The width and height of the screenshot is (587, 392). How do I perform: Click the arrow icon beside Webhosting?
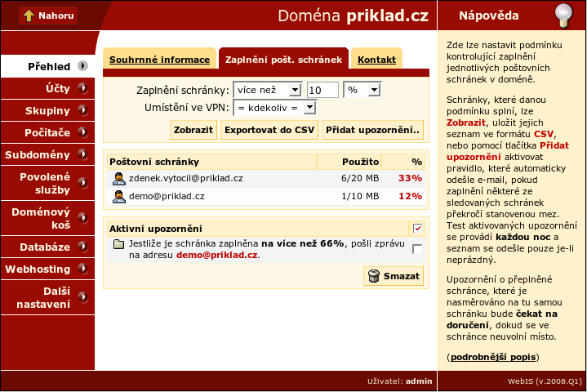click(x=82, y=269)
